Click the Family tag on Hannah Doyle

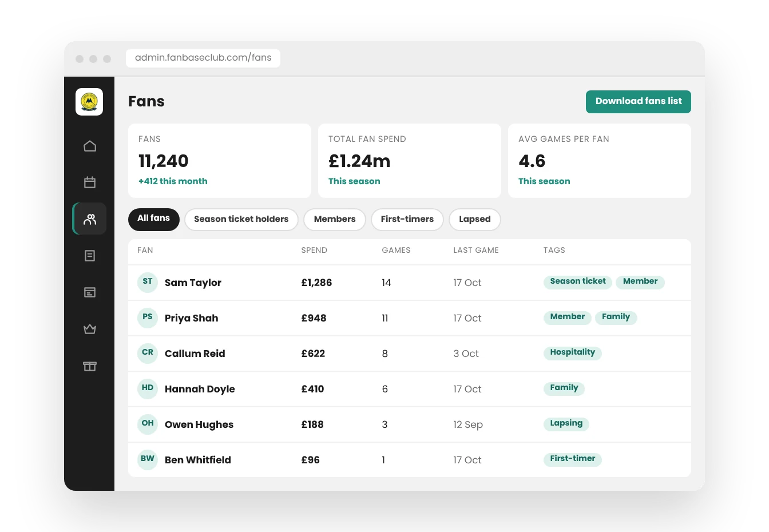click(564, 388)
